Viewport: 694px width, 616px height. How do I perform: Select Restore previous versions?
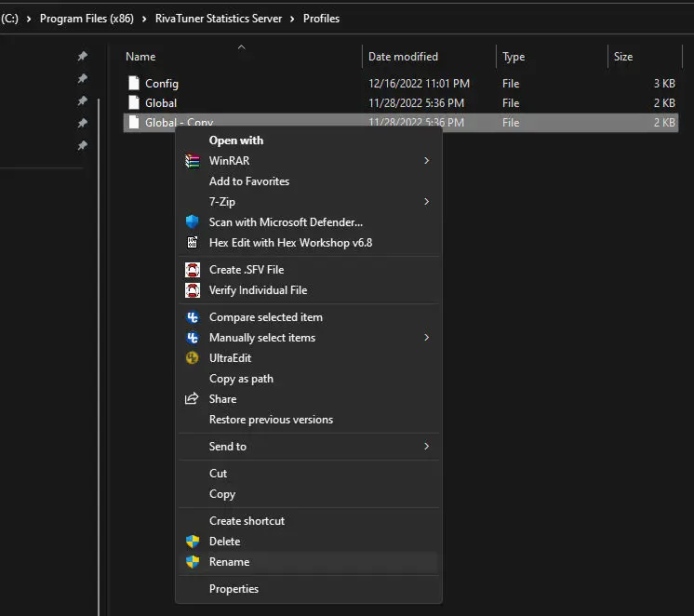309,420
